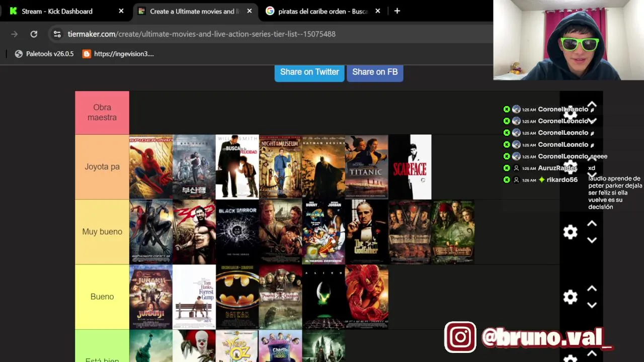Move Bueno row down
Viewport: 644px width, 362px height.
click(592, 305)
